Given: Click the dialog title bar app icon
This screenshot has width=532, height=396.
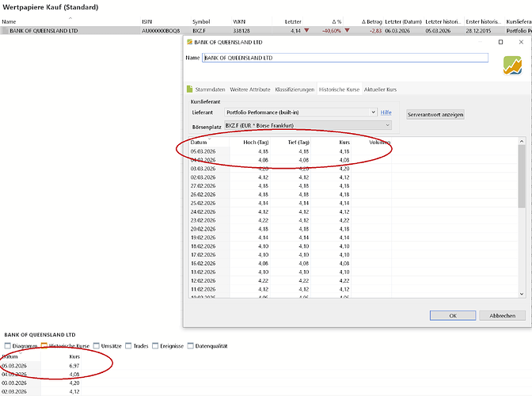Looking at the screenshot, I should (x=189, y=42).
